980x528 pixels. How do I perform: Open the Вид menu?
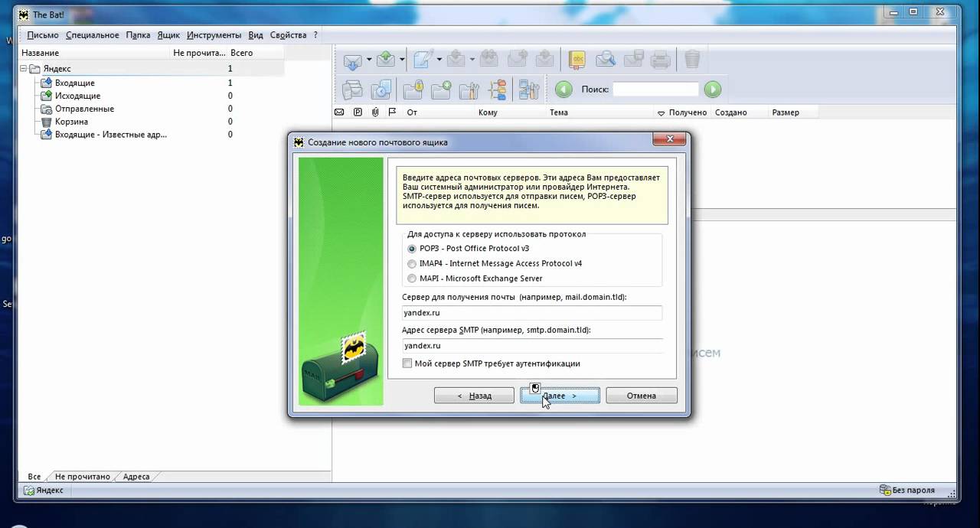256,35
